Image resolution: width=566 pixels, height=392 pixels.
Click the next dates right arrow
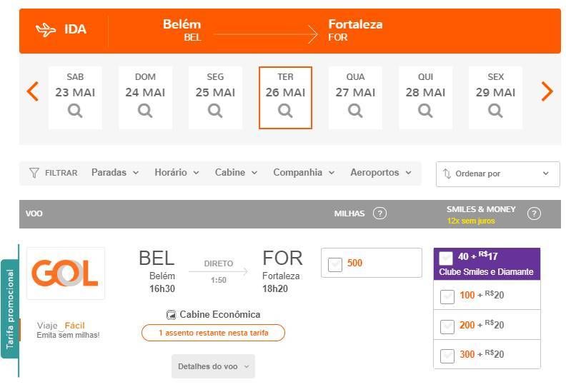(547, 91)
